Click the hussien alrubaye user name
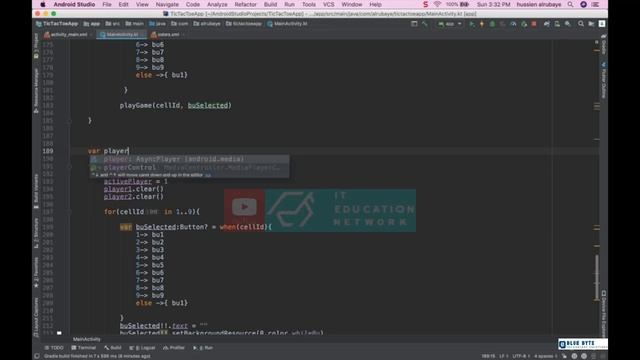The image size is (640, 360). point(539,4)
